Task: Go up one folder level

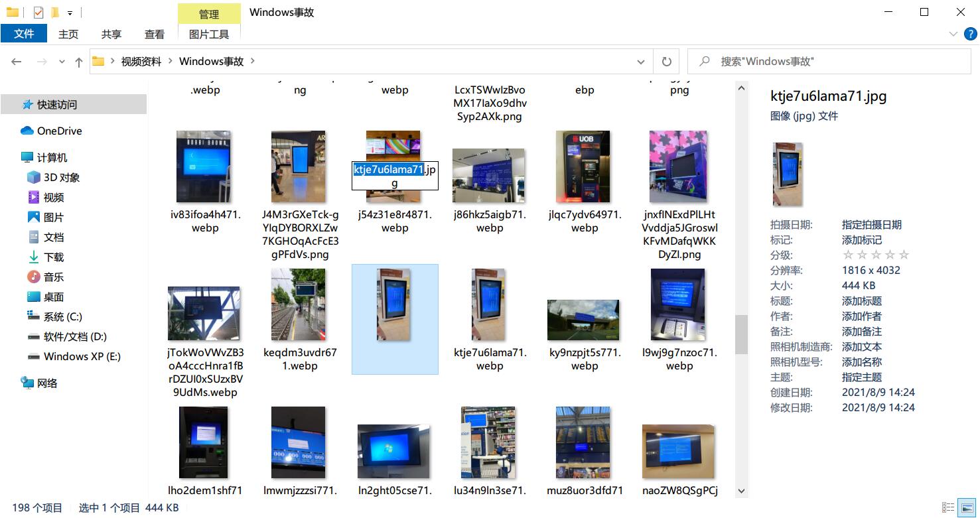Action: (x=79, y=62)
